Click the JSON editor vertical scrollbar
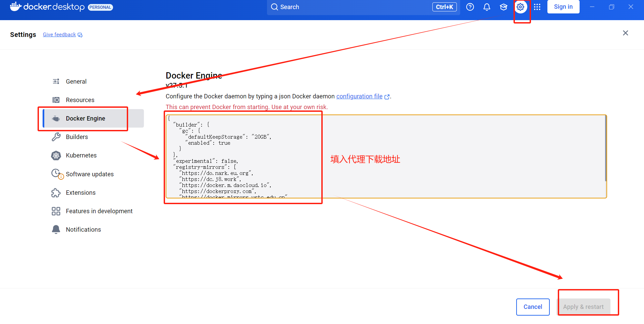The image size is (644, 324). [x=605, y=148]
